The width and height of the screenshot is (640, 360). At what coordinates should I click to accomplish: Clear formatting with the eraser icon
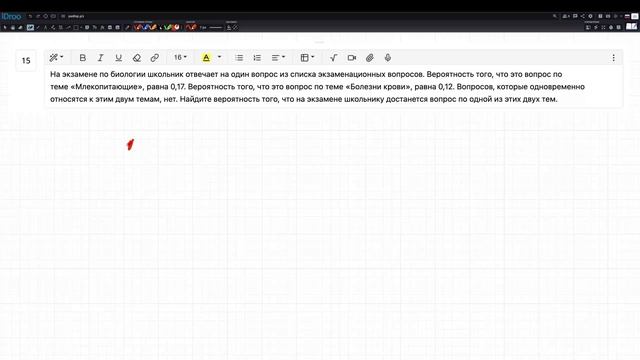137,58
